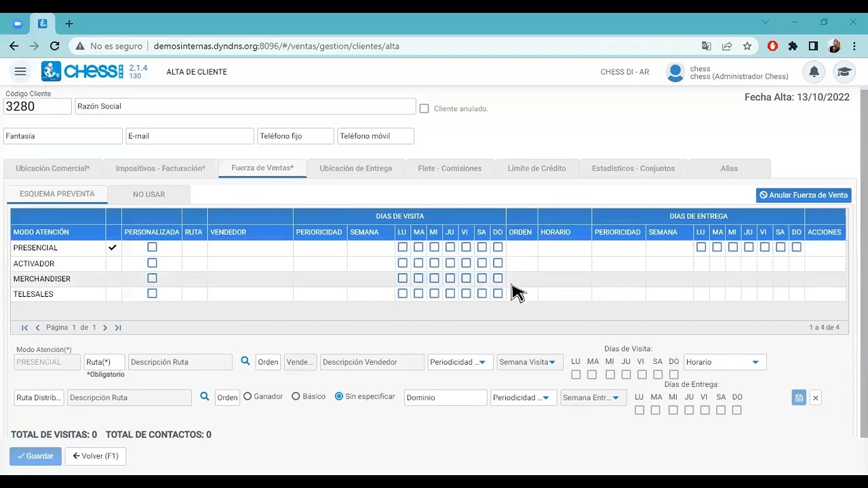Click the Razón Social input field

pos(245,106)
